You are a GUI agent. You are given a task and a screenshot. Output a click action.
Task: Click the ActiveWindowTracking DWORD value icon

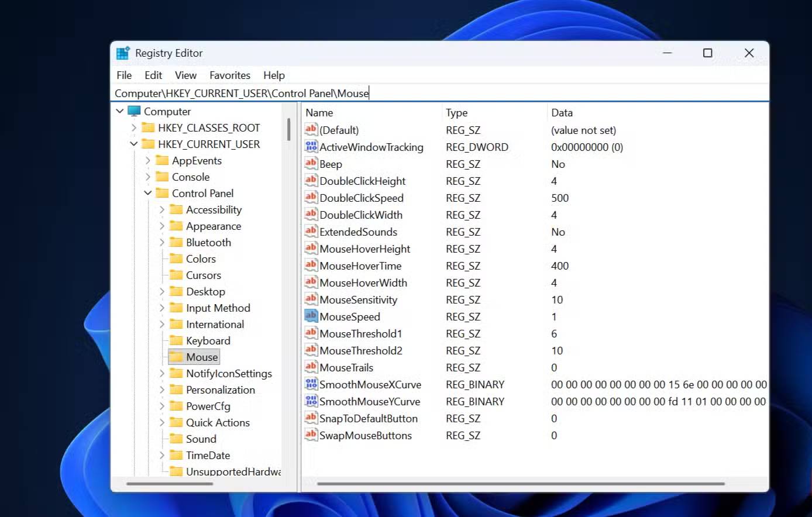pyautogui.click(x=311, y=147)
